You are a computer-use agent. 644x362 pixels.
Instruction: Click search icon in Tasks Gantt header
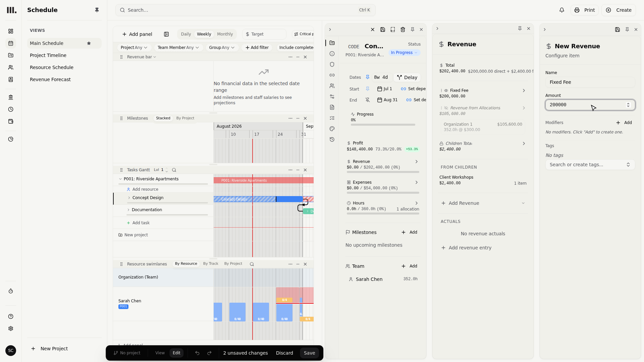(174, 170)
